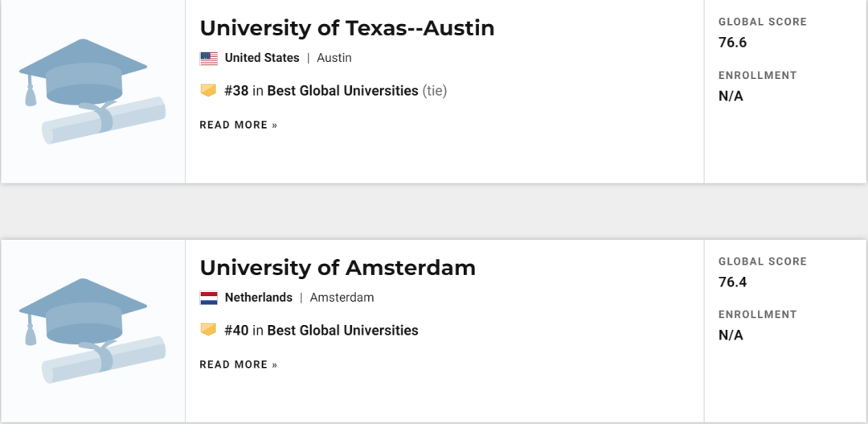Select the Netherlands country label
This screenshot has width=868, height=424.
coord(259,298)
